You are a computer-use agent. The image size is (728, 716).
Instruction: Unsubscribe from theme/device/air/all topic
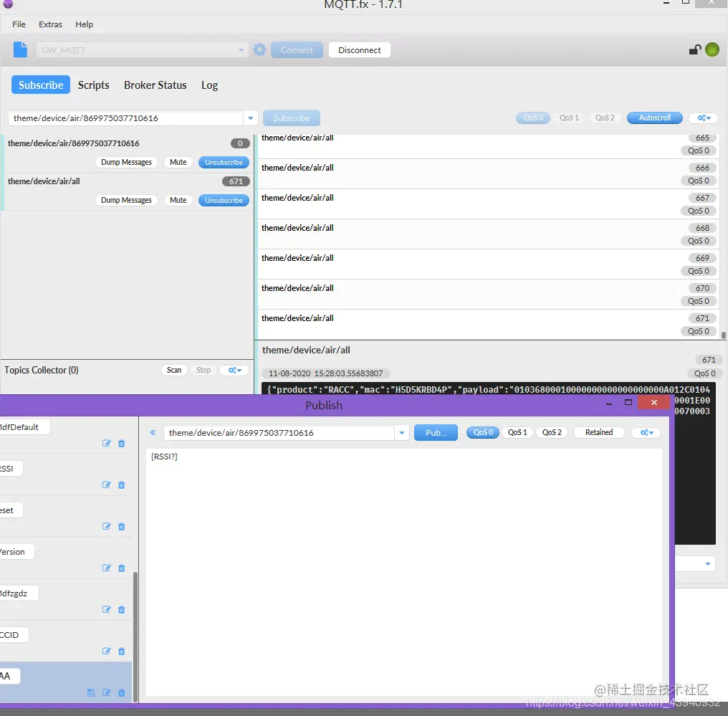(x=224, y=200)
